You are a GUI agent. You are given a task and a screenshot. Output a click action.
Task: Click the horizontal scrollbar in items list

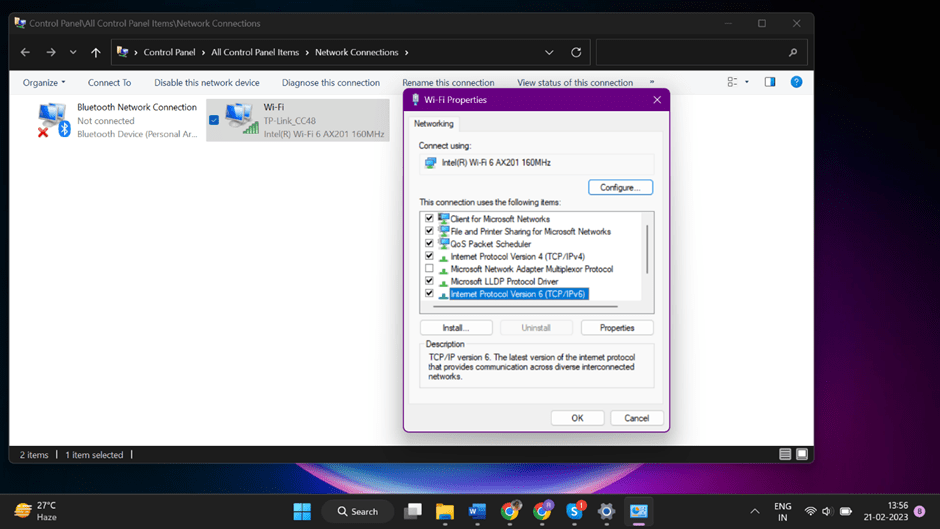[525, 306]
